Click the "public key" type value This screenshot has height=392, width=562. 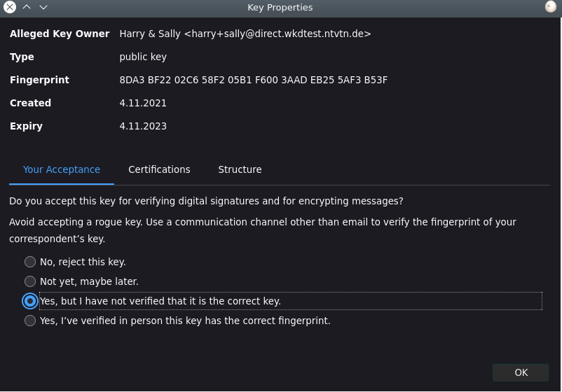click(143, 57)
